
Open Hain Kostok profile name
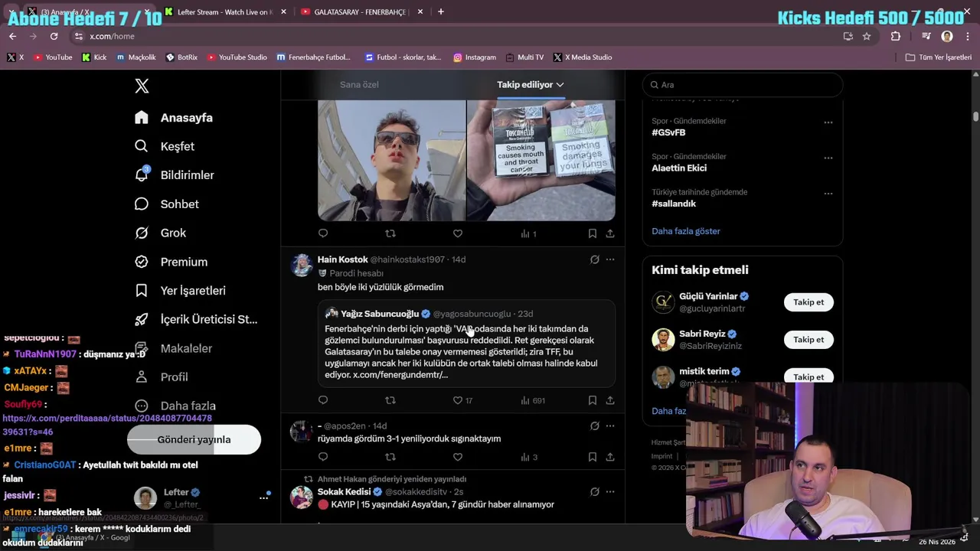click(x=343, y=259)
